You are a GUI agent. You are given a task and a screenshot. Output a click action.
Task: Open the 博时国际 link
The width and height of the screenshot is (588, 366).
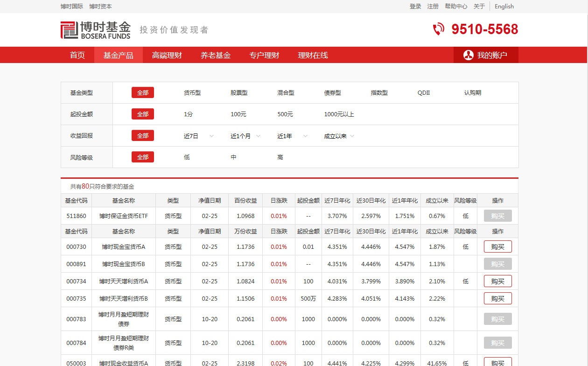[x=72, y=7]
